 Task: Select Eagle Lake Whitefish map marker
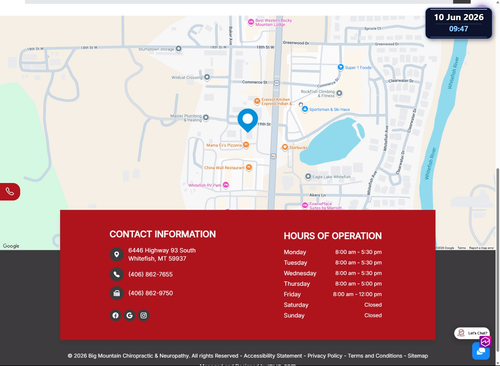click(308, 176)
